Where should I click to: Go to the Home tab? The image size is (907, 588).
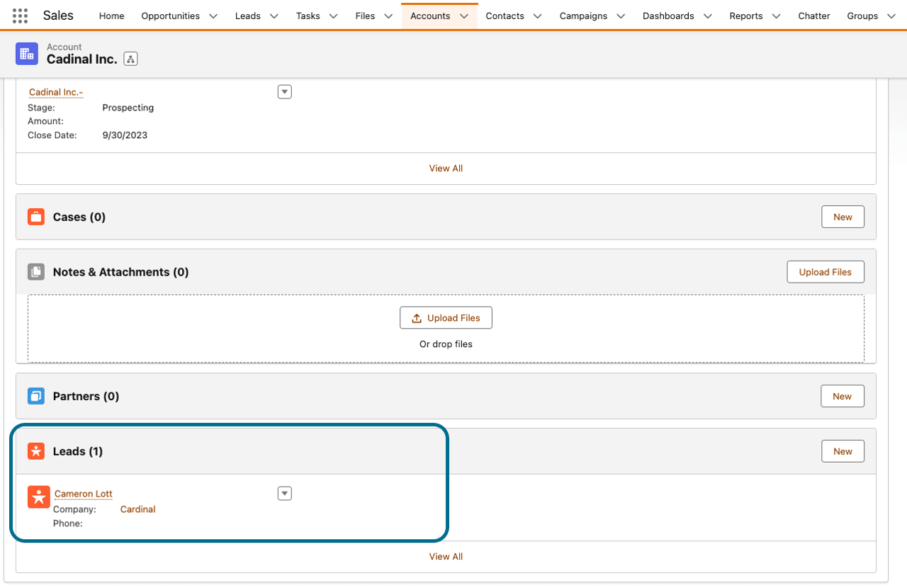click(x=111, y=16)
